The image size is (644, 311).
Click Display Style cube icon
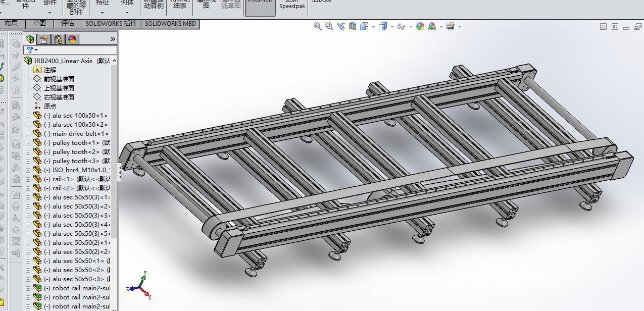coord(383,26)
